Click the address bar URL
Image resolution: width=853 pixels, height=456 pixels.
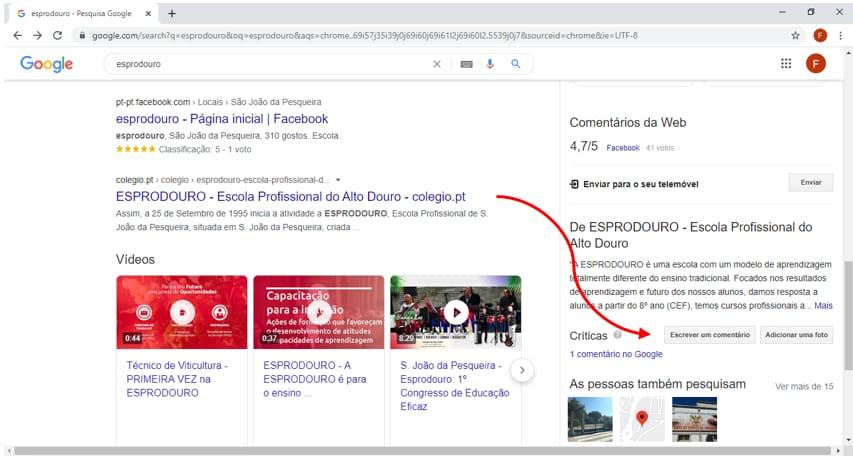coord(364,35)
